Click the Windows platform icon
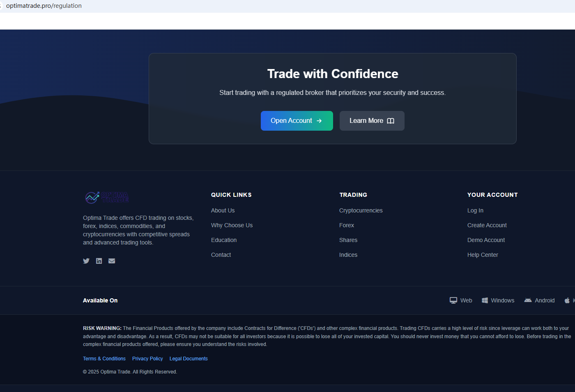The width and height of the screenshot is (575, 392). tap(485, 300)
